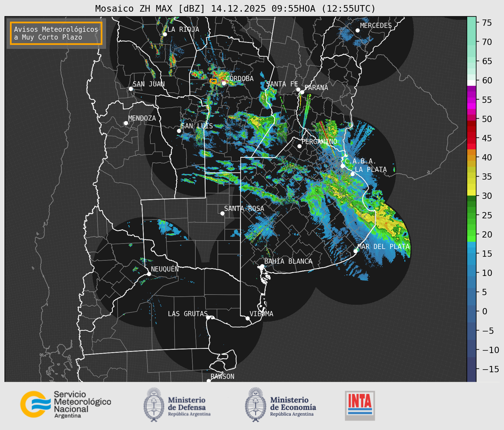Click the CORDOBA label text

(240, 79)
